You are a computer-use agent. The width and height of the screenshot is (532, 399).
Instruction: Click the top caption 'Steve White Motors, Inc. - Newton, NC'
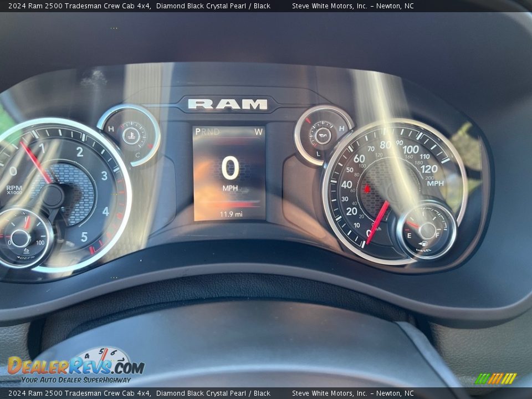[353, 6]
